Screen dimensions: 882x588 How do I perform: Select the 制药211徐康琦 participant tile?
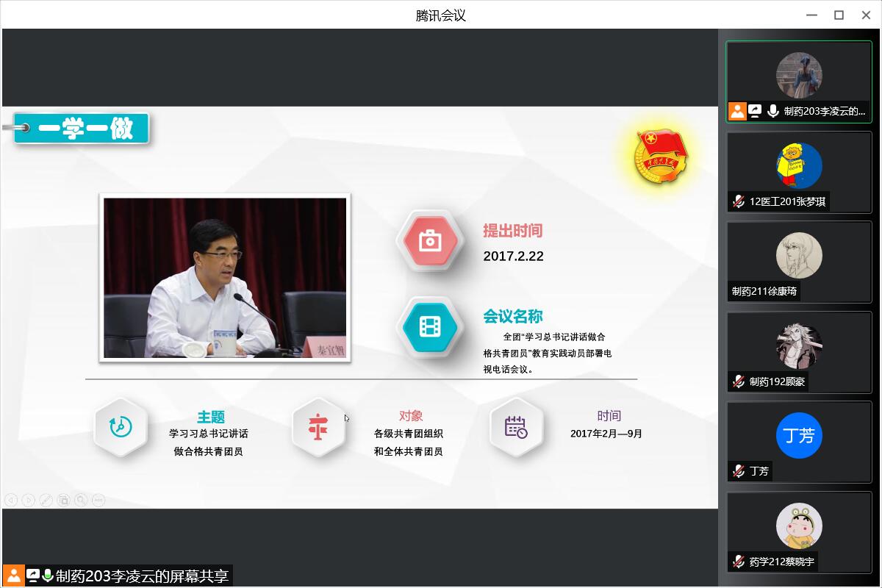pos(799,262)
